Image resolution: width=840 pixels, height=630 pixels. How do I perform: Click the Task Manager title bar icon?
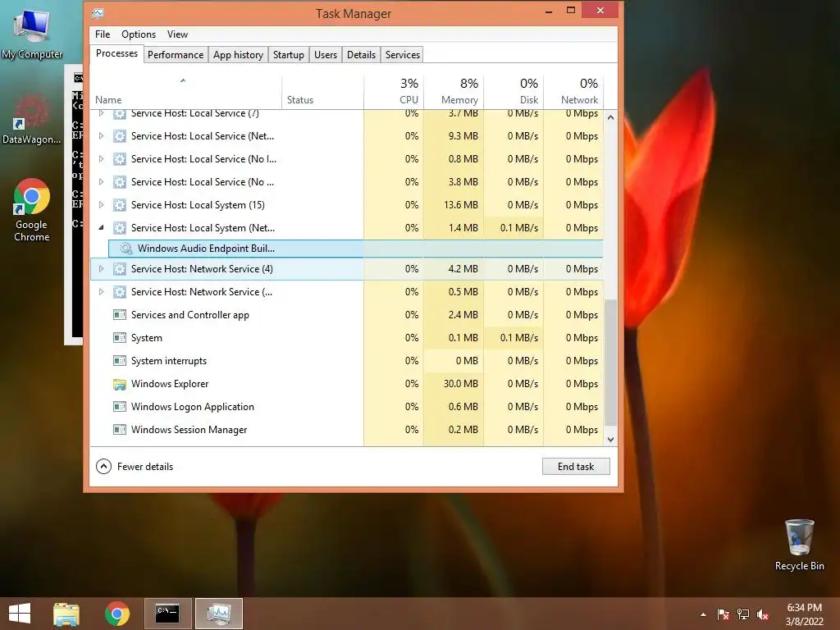pyautogui.click(x=98, y=13)
